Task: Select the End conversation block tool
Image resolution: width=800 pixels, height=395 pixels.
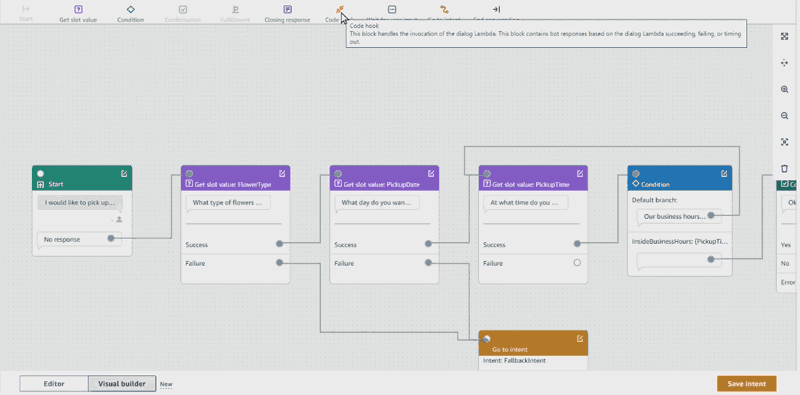Action: [x=496, y=13]
